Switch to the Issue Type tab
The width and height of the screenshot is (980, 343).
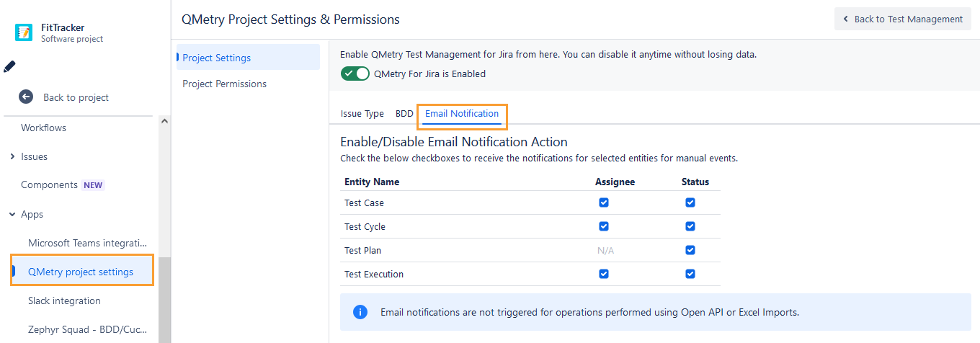coord(362,114)
